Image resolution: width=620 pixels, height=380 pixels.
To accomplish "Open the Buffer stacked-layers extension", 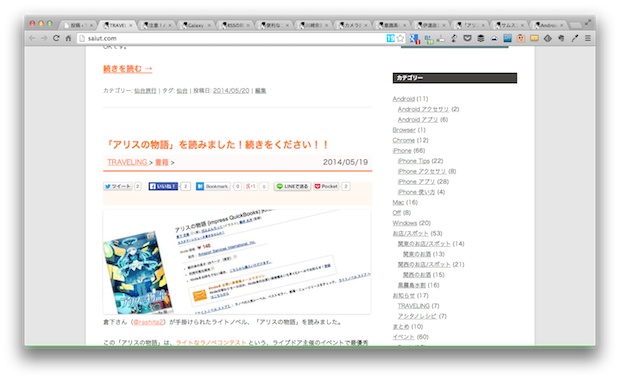I will 481,38.
